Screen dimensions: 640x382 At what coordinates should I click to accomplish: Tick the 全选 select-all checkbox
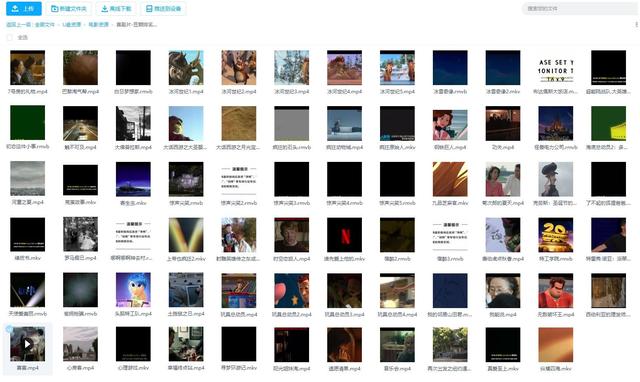[9, 38]
